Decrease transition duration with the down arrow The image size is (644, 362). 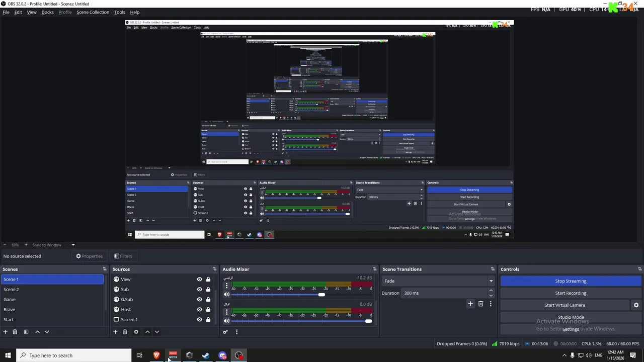pos(491,296)
